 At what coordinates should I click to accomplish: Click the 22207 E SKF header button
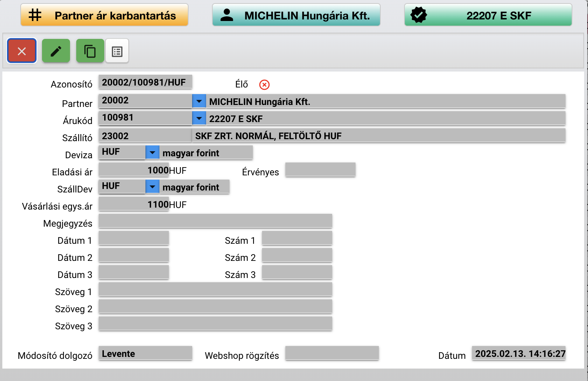[x=488, y=15]
